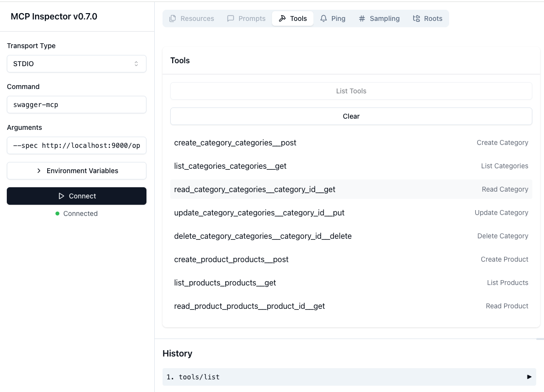The image size is (544, 392).
Task: Switch to the Resources tab
Action: (x=192, y=18)
